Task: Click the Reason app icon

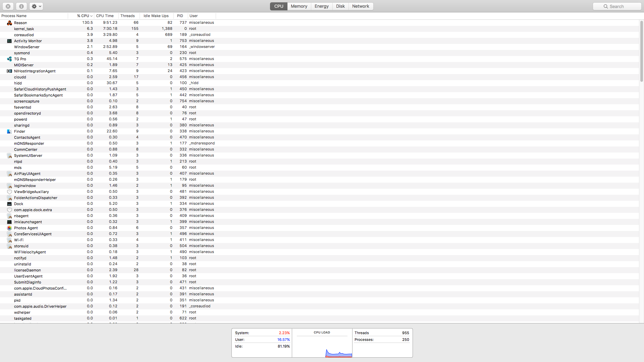Action: pyautogui.click(x=9, y=23)
